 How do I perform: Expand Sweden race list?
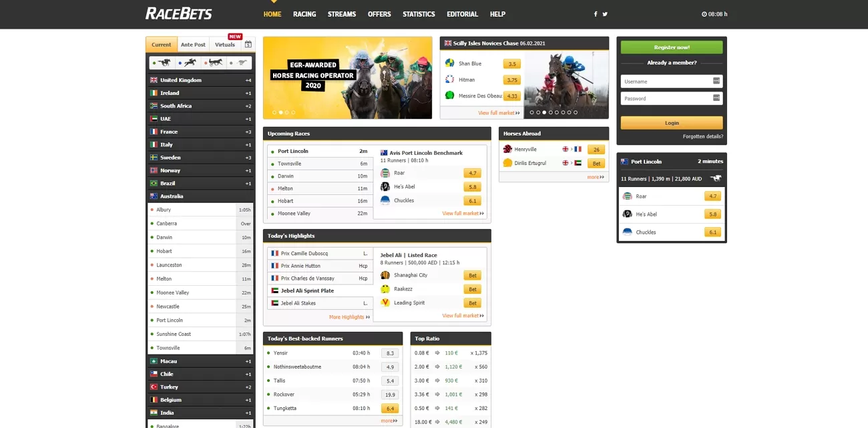coord(200,158)
